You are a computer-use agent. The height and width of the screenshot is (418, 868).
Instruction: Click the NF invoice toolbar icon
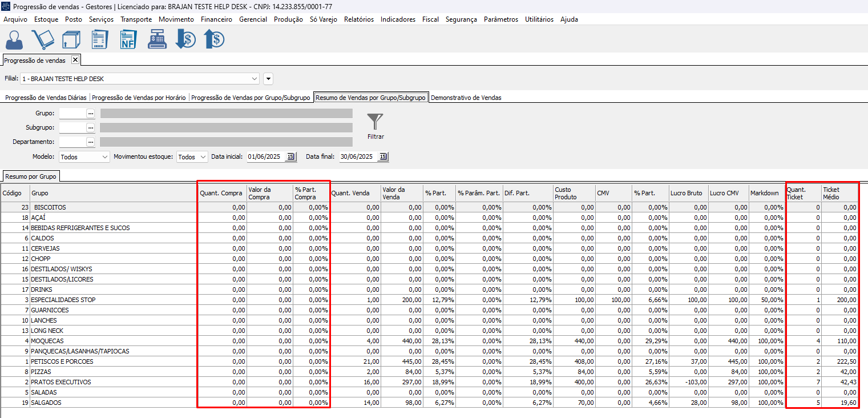[128, 39]
